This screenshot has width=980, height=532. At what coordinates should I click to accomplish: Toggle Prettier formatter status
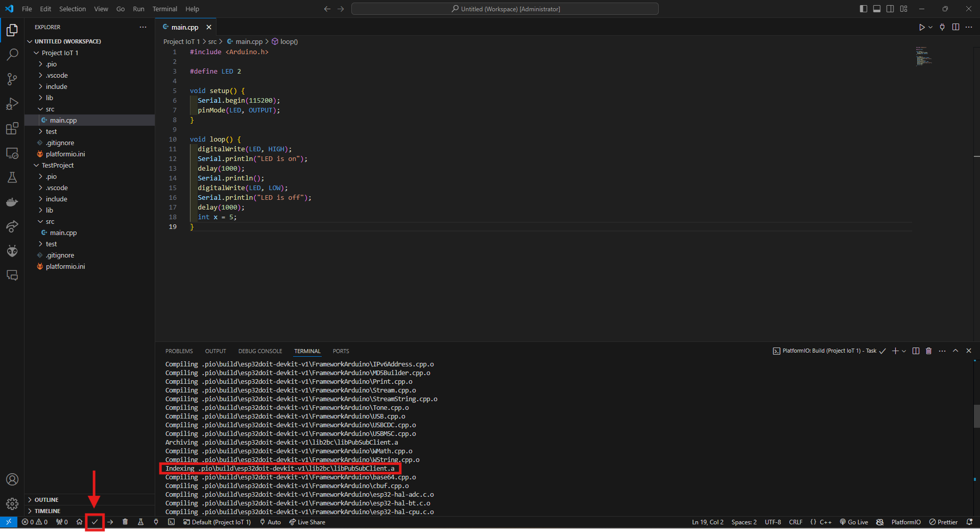[x=943, y=522]
